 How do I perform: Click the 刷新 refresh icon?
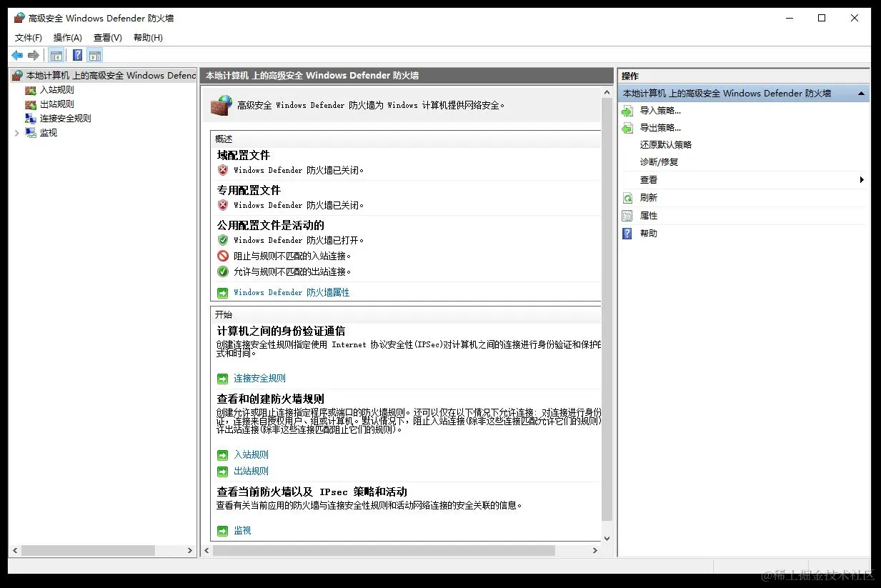point(627,198)
